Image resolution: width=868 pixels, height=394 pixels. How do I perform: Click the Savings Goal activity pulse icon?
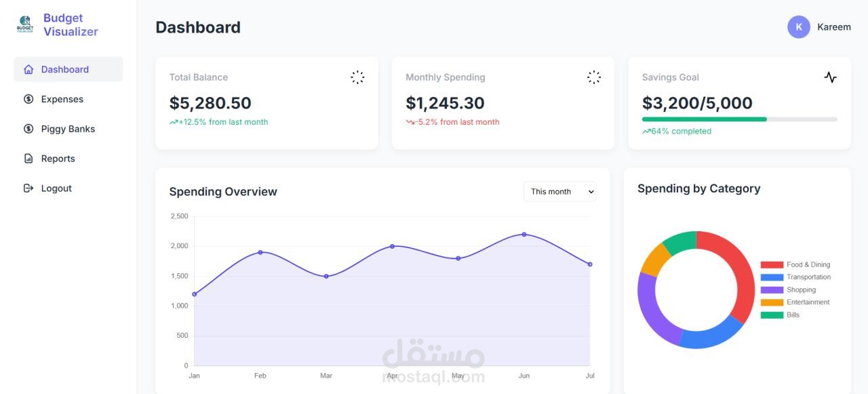click(830, 77)
